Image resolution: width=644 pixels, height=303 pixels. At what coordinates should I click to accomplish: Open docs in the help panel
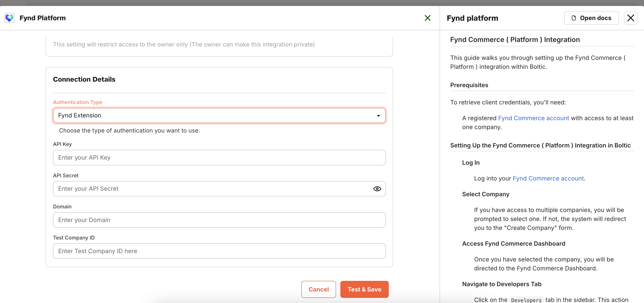coord(591,18)
